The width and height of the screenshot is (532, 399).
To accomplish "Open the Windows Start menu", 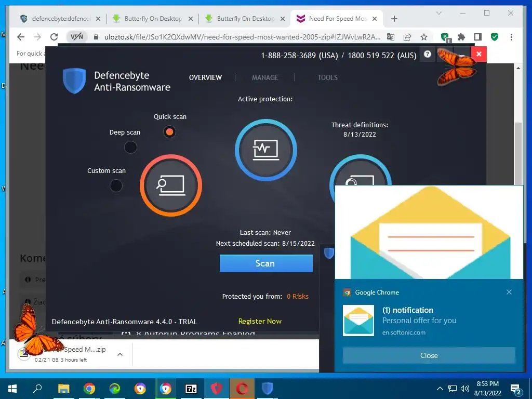I will (x=12, y=389).
